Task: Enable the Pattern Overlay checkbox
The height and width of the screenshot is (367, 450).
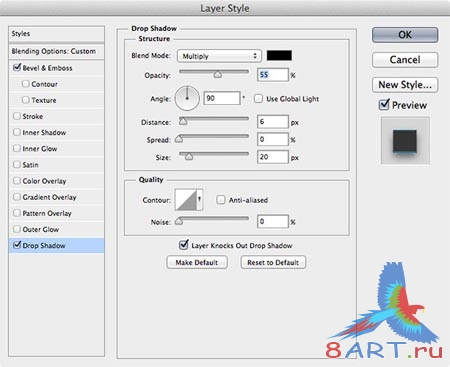Action: [x=17, y=213]
